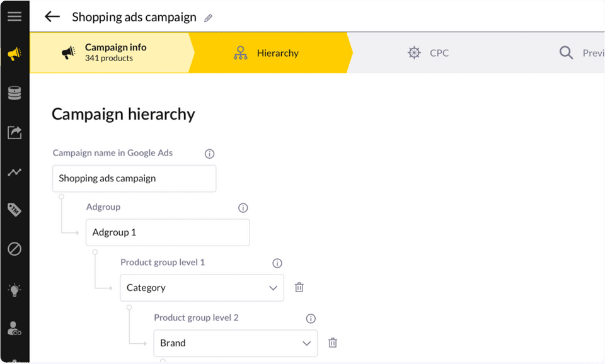The width and height of the screenshot is (605, 364).
Task: Open the trademark tag sidebar icon
Action: 14,210
